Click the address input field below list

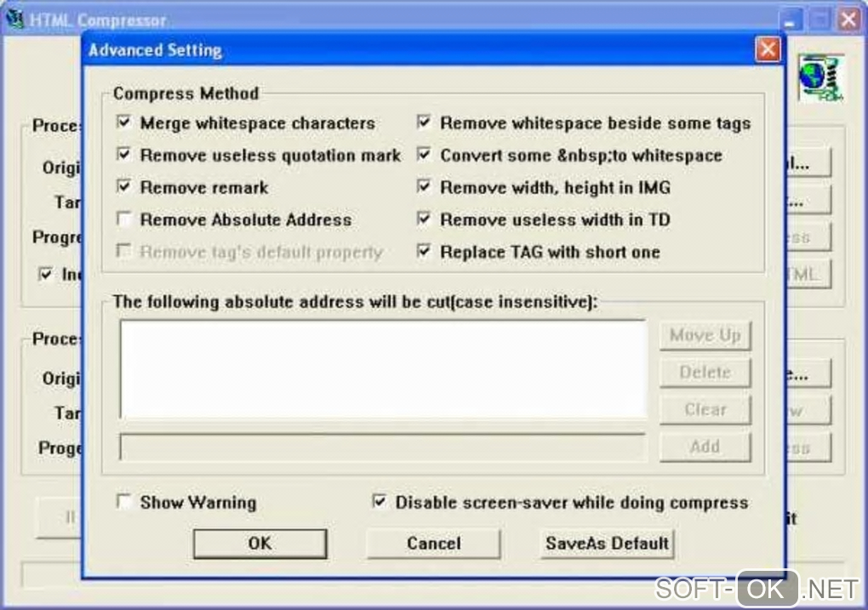pos(383,448)
